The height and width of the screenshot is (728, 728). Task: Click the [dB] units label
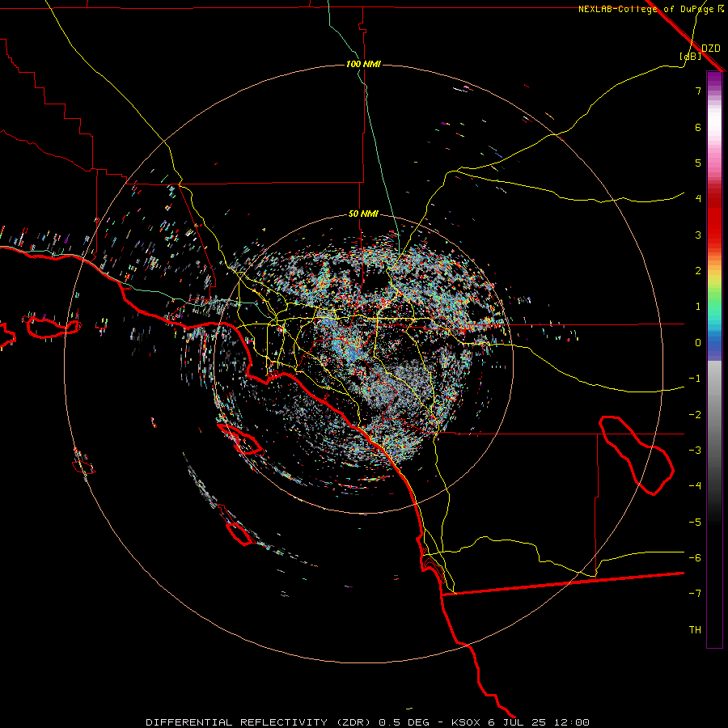pos(691,56)
